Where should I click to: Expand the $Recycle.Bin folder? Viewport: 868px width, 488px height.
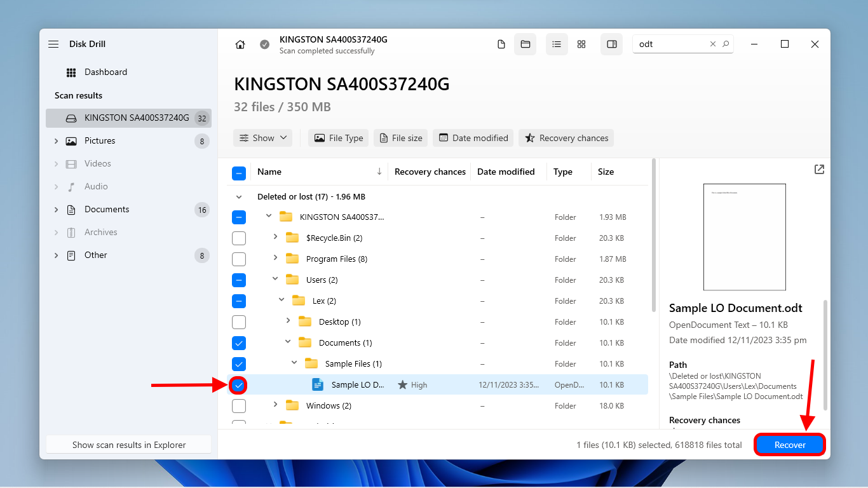(x=275, y=237)
